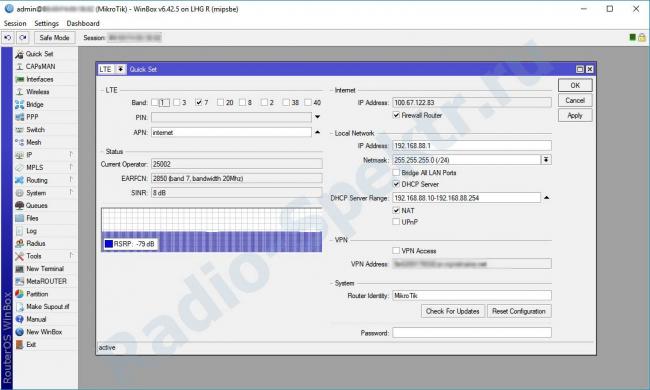Open the Wireless sidebar icon
650x390 pixels.
(19, 92)
